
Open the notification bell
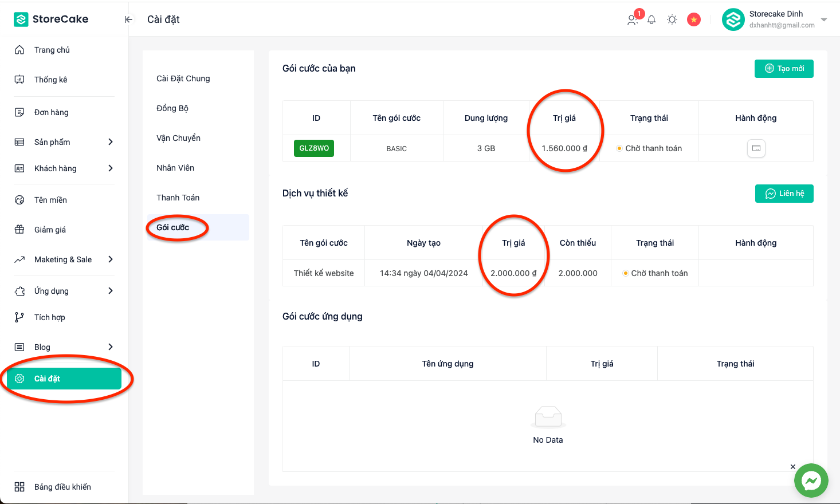point(651,19)
